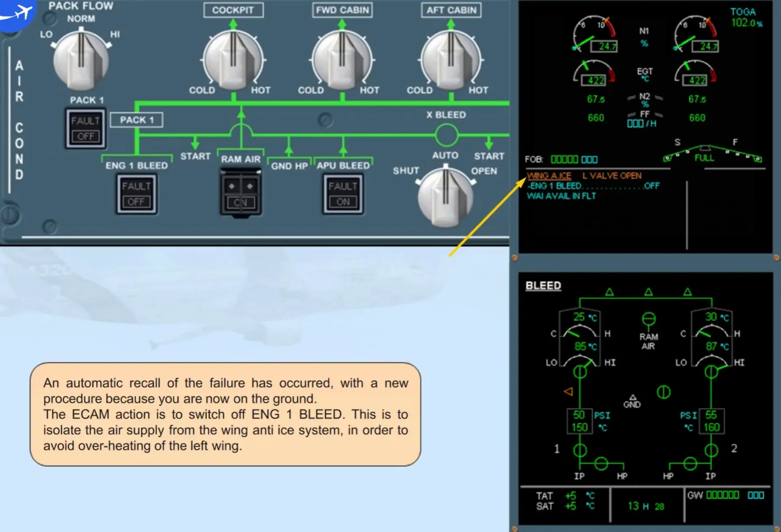Click the engine 1 bleed valve symbol
Image resolution: width=781 pixels, height=532 pixels.
[x=580, y=450]
